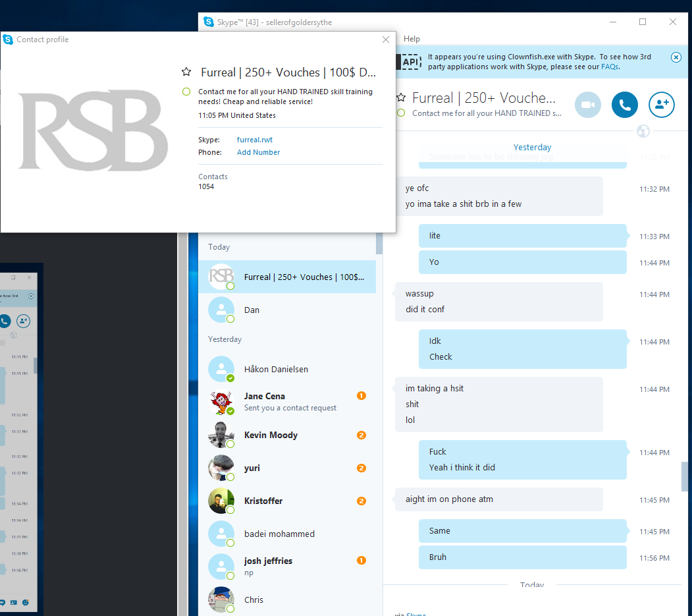Screen dimensions: 692x616
Task: Open the conversation with Chris
Action: coord(287,600)
